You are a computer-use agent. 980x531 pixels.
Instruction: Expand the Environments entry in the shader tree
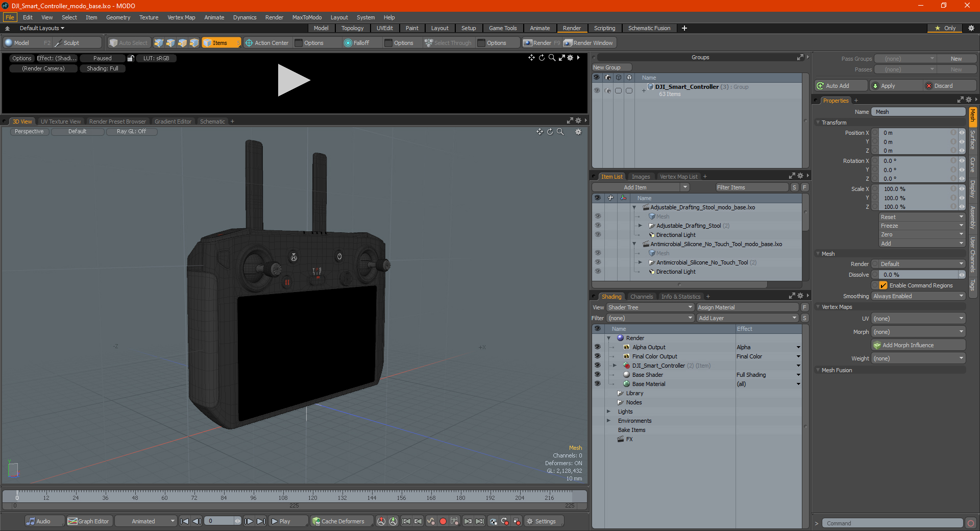point(608,421)
